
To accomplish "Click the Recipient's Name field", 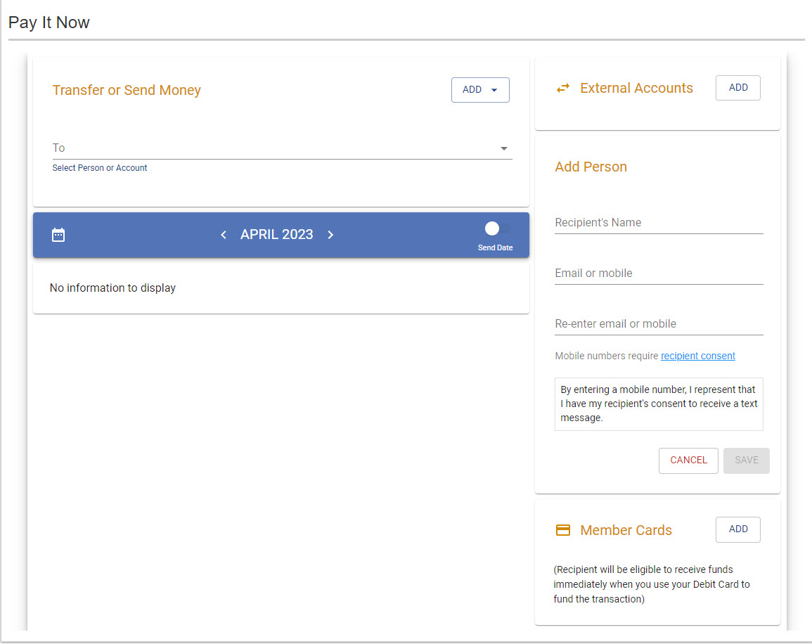I will point(659,222).
